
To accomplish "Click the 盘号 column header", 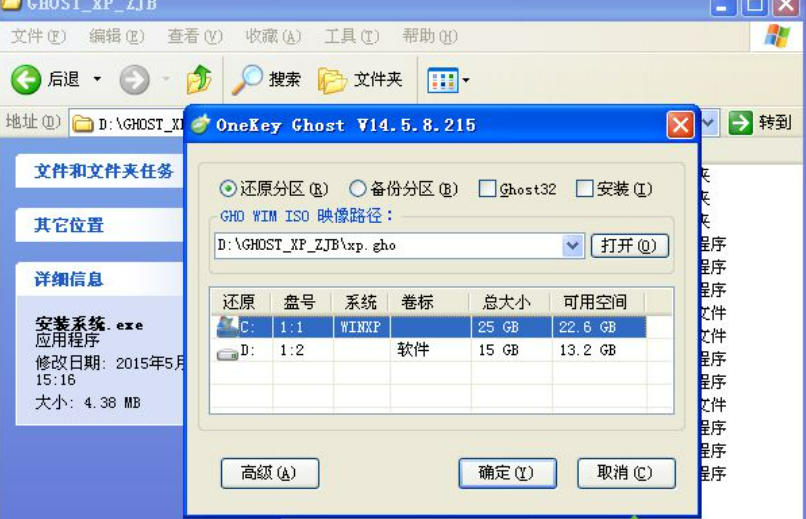I will (301, 302).
